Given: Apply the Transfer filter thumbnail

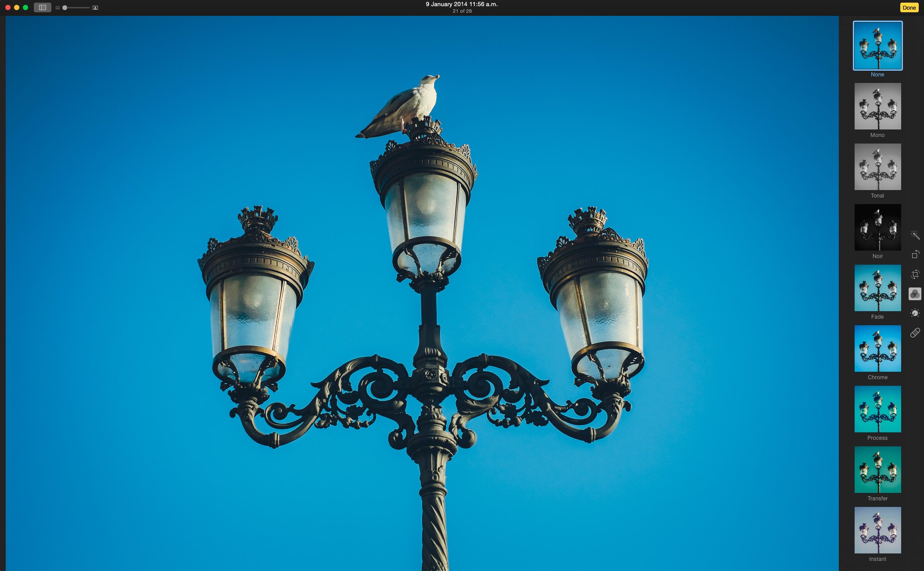Looking at the screenshot, I should click(877, 470).
